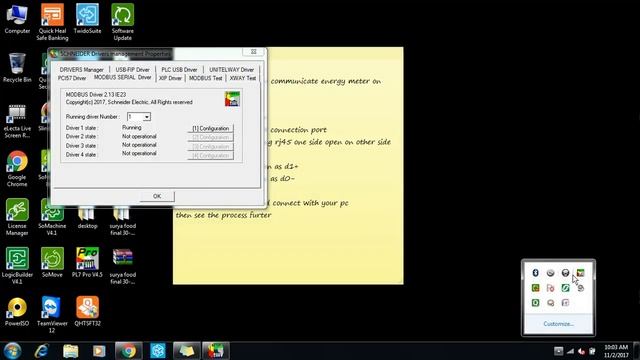
Task: Open TeamViewer 12 desktop shortcut
Action: [52, 315]
